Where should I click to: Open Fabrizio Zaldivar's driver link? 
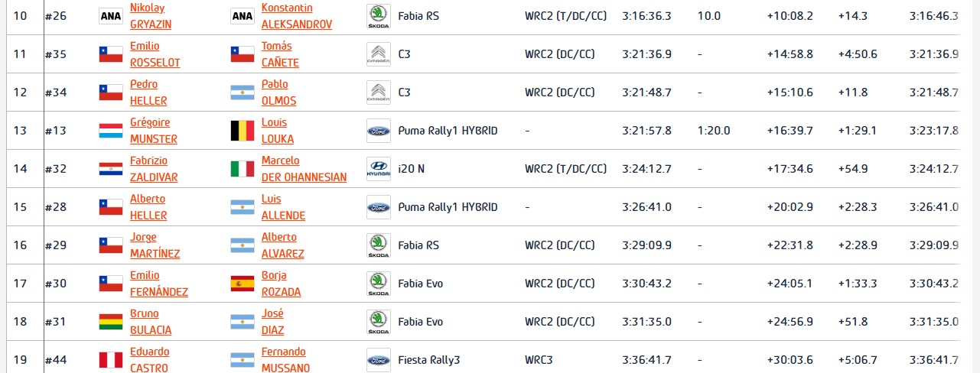coord(155,169)
